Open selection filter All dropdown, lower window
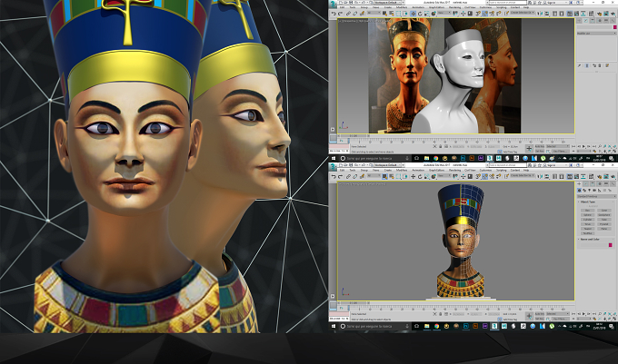The image size is (618, 364). (x=374, y=175)
